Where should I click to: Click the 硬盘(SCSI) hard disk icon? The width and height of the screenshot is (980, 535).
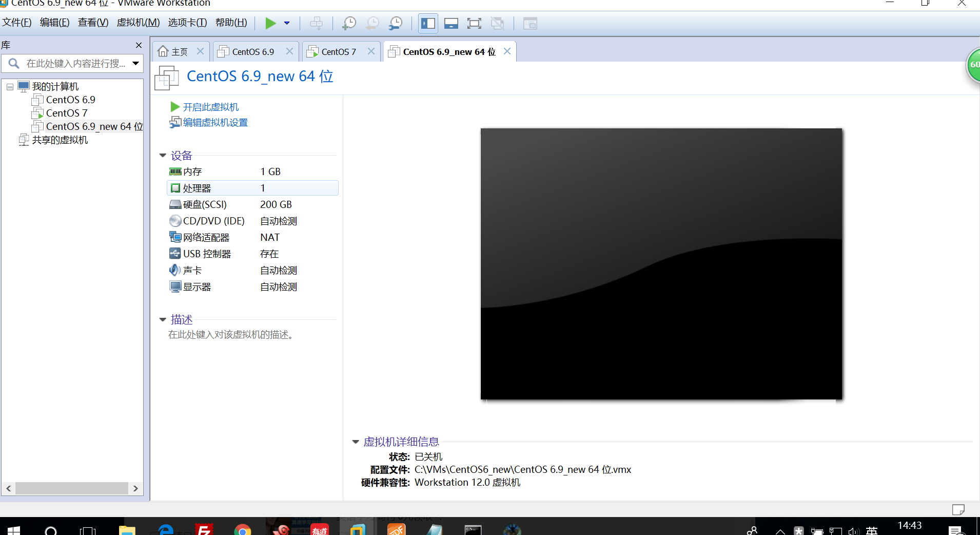click(x=175, y=204)
